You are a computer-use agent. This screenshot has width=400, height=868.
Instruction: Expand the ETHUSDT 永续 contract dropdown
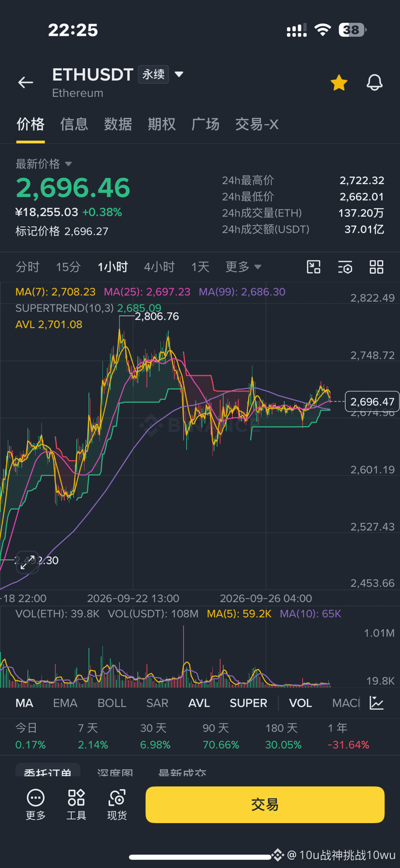point(179,74)
